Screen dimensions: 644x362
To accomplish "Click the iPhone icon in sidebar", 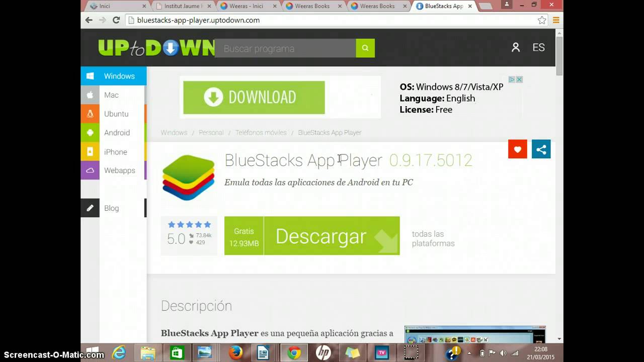I will 90,152.
